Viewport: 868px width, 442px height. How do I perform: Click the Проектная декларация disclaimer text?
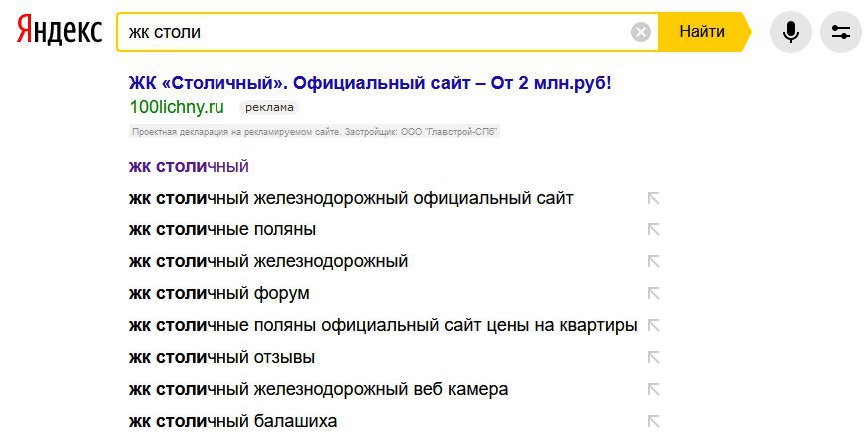coord(314,132)
